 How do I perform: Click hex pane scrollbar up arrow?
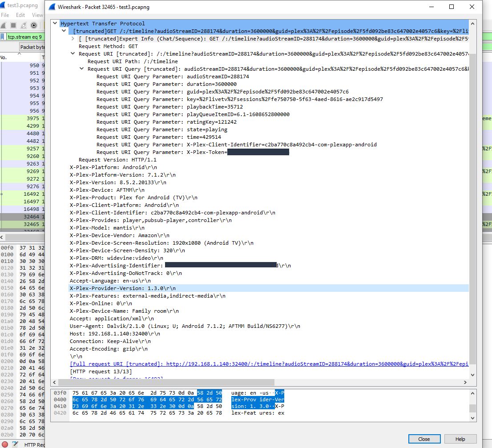coord(472,393)
